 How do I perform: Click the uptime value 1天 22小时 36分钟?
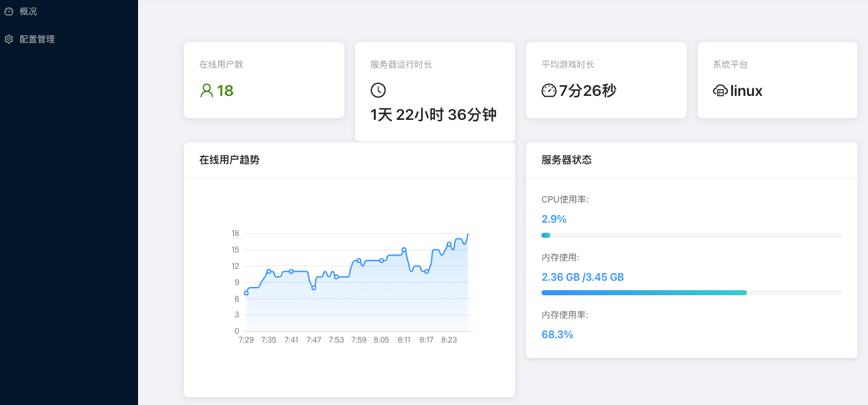pyautogui.click(x=433, y=115)
